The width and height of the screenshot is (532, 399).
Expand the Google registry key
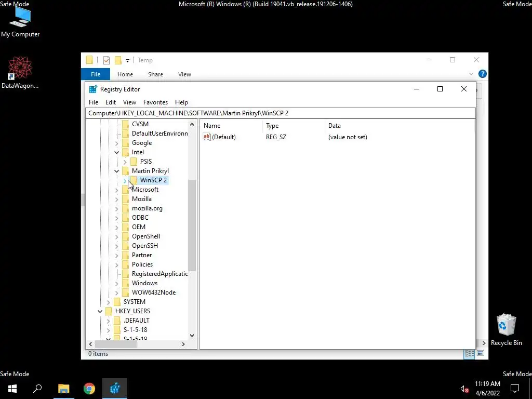pos(117,143)
